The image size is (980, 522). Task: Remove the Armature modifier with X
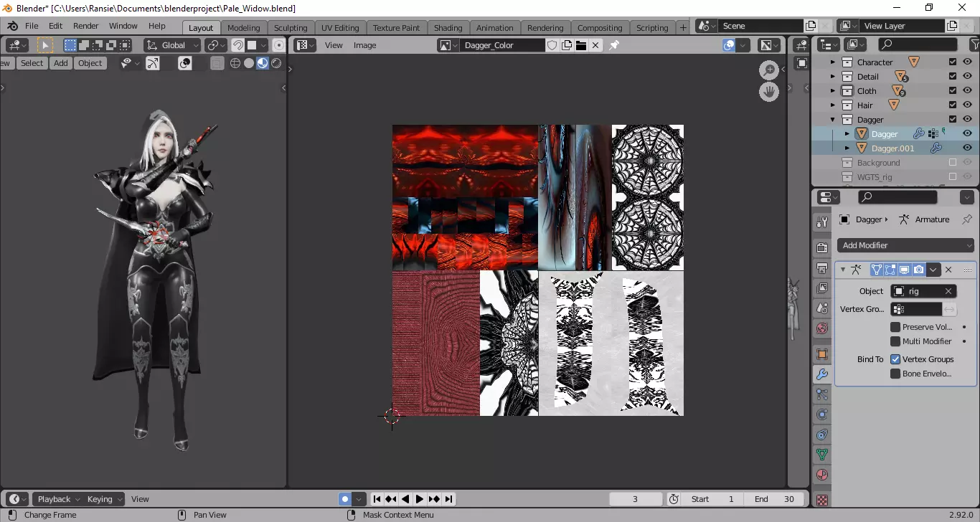948,270
